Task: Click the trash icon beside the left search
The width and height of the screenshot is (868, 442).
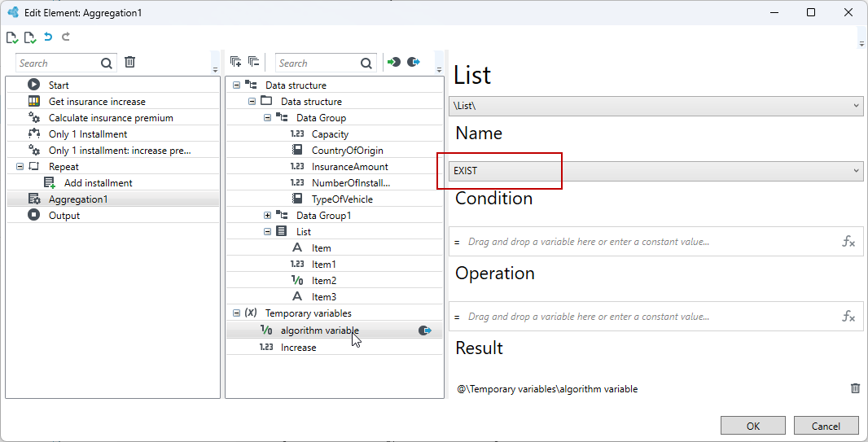Action: coord(129,62)
